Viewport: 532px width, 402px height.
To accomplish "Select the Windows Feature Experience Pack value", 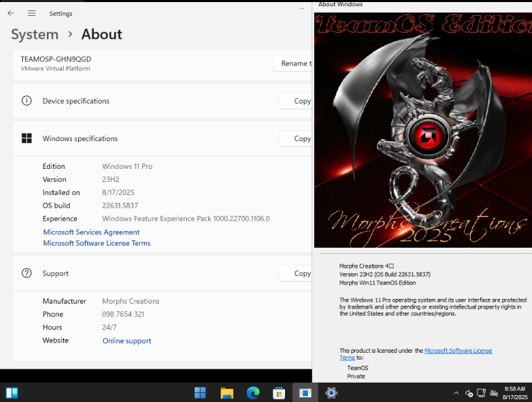I will pyautogui.click(x=186, y=219).
